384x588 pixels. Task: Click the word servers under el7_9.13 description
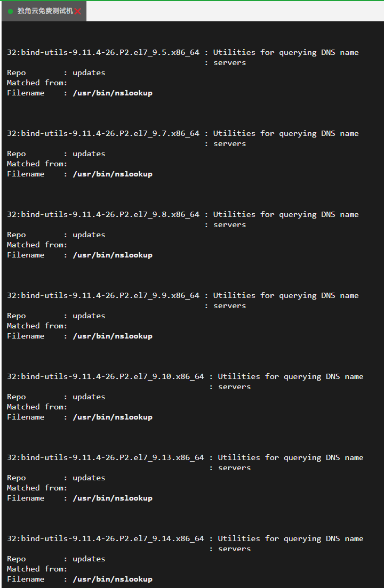pyautogui.click(x=234, y=468)
